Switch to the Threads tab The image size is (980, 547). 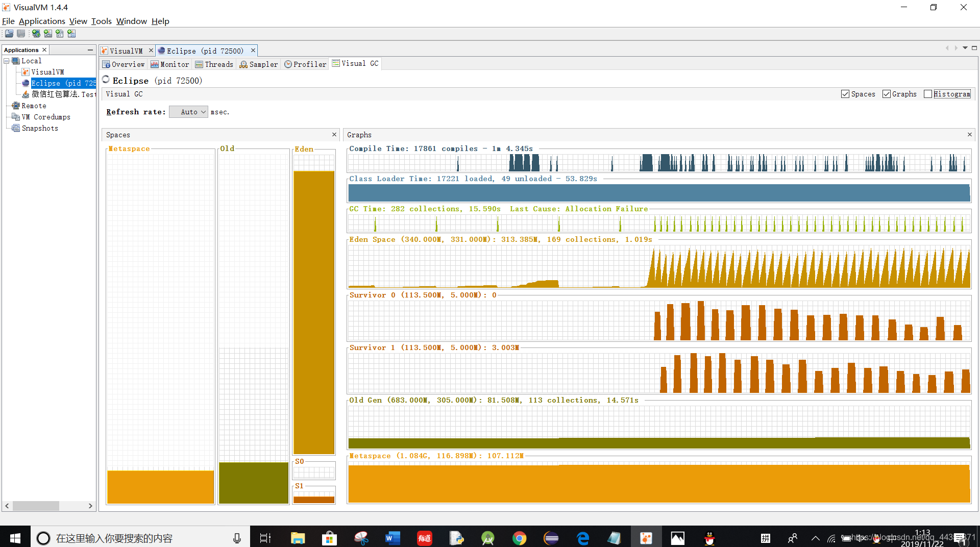click(214, 64)
